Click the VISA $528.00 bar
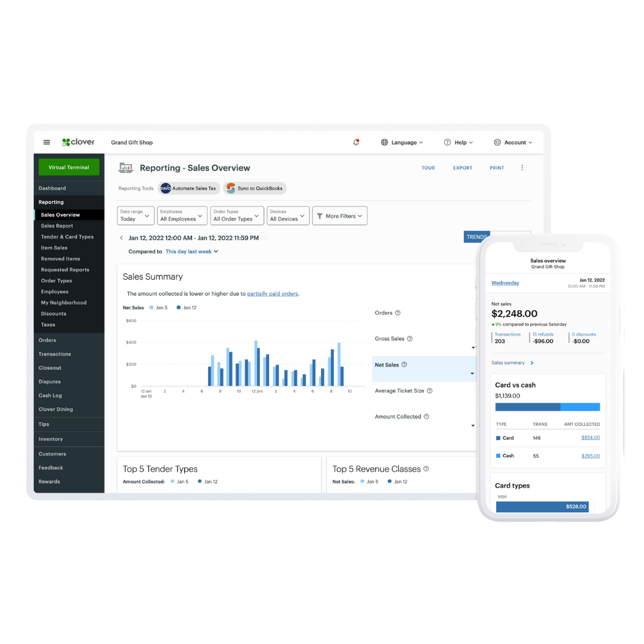Image resolution: width=644 pixels, height=644 pixels. pyautogui.click(x=542, y=507)
